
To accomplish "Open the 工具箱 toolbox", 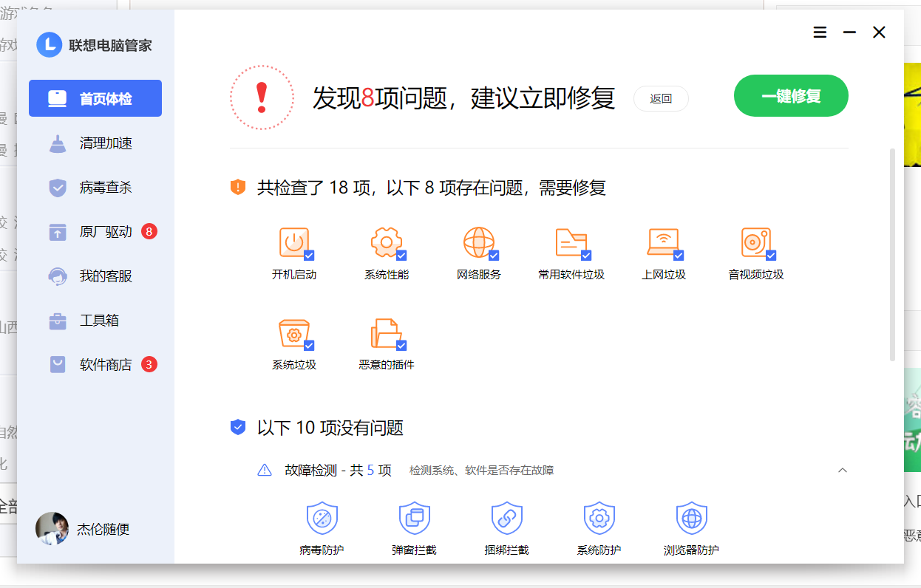I will pos(95,321).
